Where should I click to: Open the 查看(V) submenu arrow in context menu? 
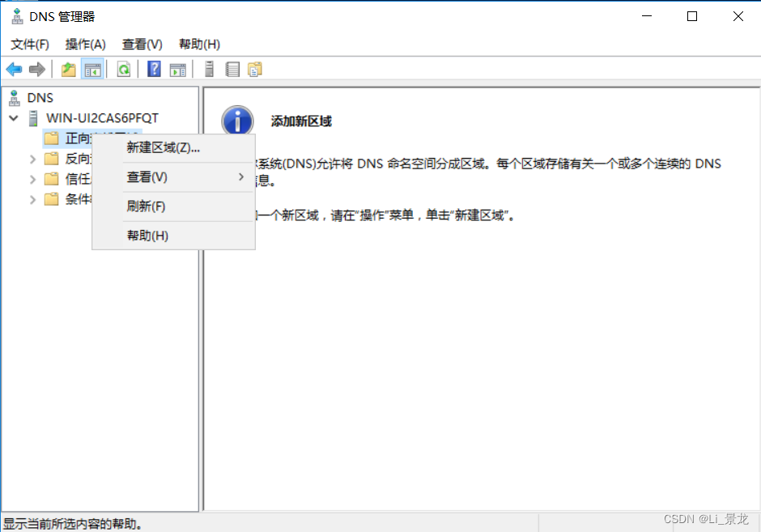coord(241,177)
